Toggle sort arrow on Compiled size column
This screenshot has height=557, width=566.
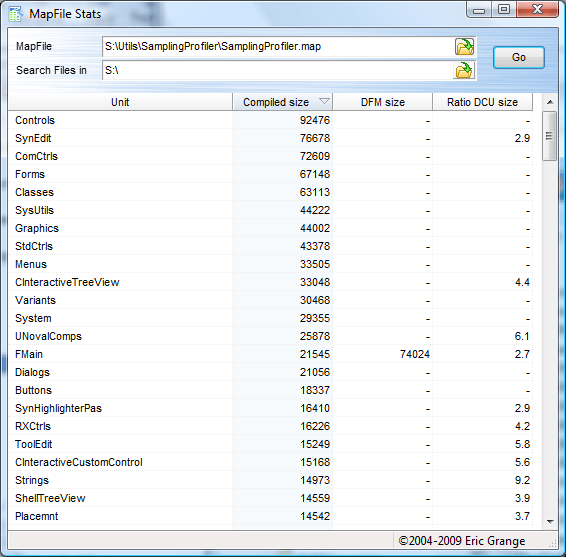[325, 101]
